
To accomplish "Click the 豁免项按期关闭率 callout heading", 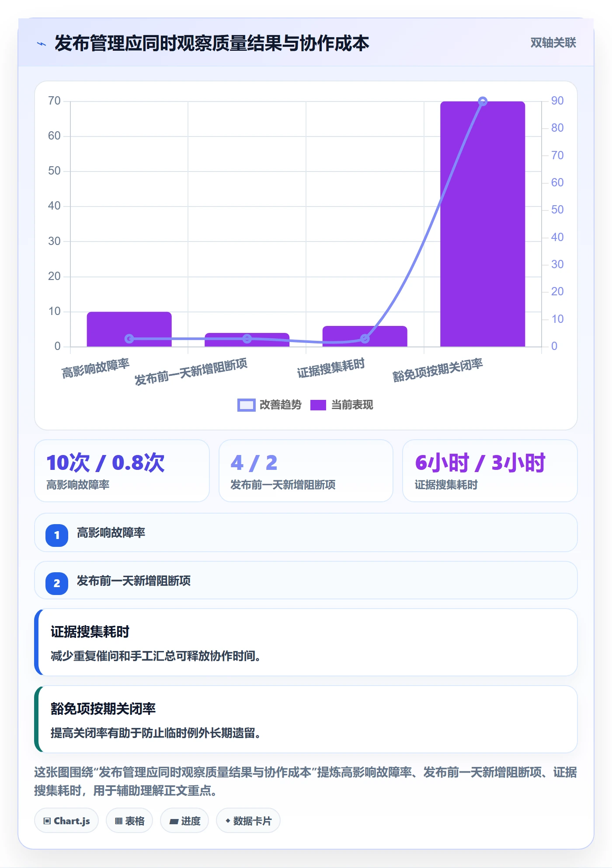I will click(x=103, y=709).
